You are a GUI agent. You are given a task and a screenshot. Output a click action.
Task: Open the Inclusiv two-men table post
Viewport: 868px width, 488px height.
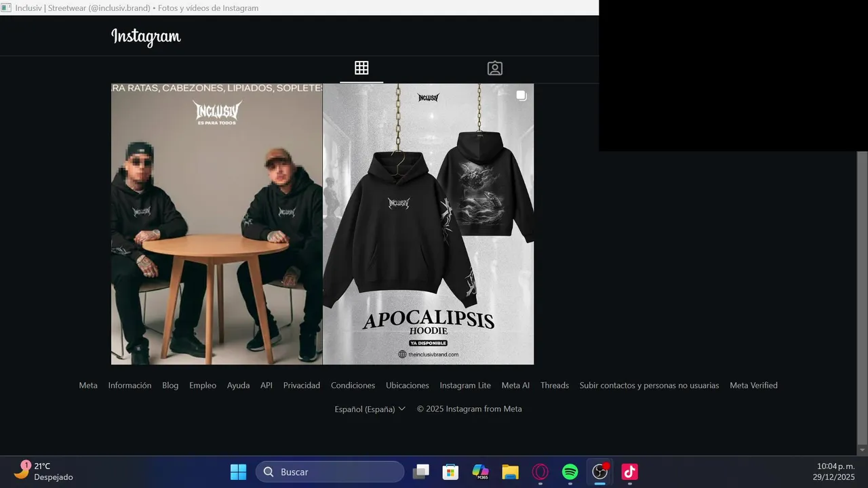[x=216, y=224]
